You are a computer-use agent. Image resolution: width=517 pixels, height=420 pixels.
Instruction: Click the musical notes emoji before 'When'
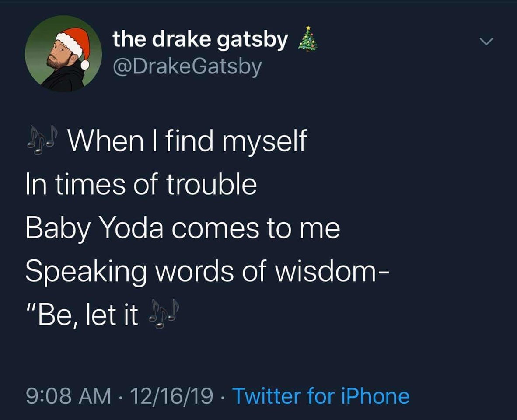42,140
